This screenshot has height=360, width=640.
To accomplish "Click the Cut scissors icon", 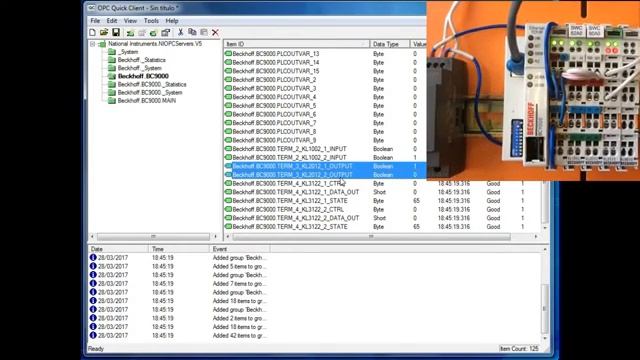I will point(180,32).
